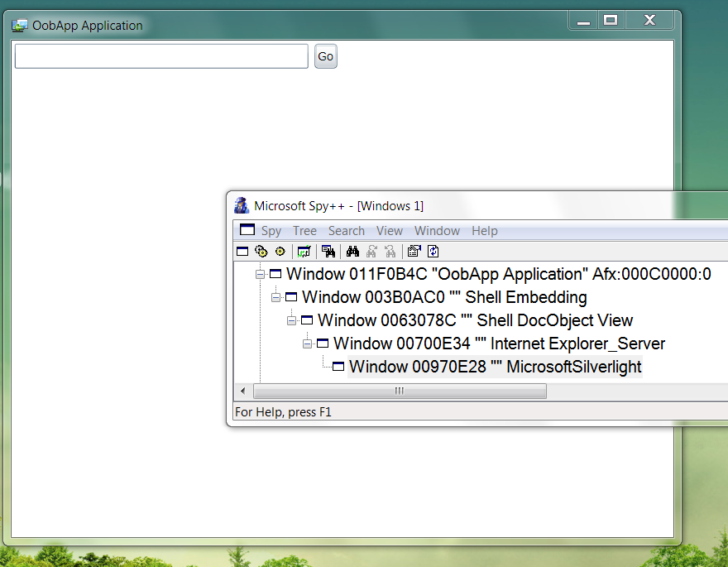Open the Window menu
This screenshot has height=567, width=728.
point(437,231)
